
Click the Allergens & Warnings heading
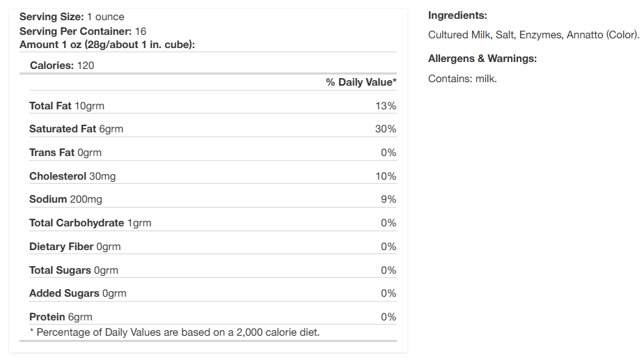[482, 59]
